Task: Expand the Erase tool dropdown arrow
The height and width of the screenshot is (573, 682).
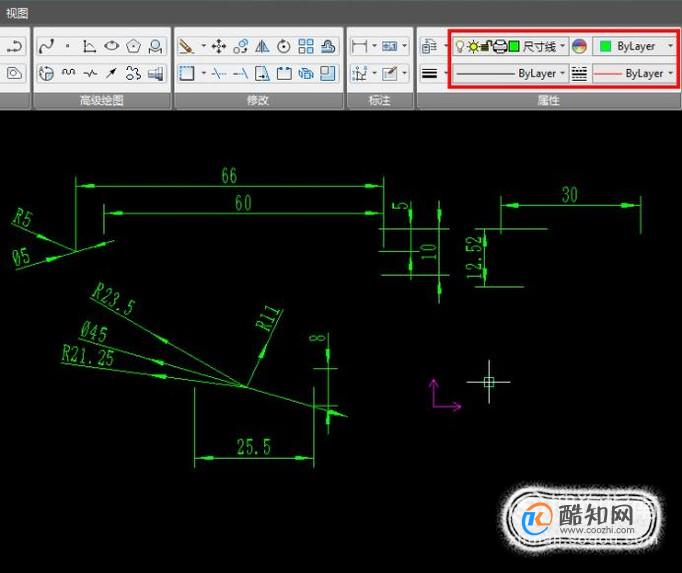Action: coord(203,45)
